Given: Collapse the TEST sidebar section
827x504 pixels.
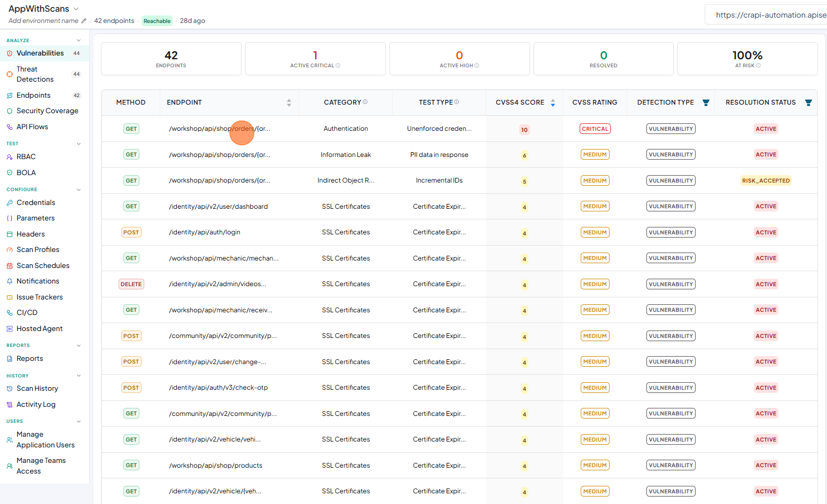Looking at the screenshot, I should click(79, 144).
